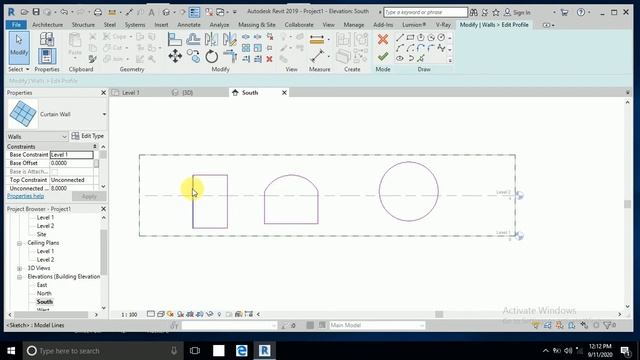Select the Rotate tool
The image size is (640, 360).
click(x=211, y=56)
